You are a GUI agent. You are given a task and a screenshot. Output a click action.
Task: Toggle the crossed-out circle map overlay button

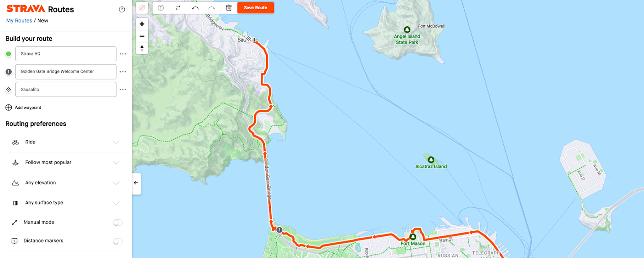point(142,8)
